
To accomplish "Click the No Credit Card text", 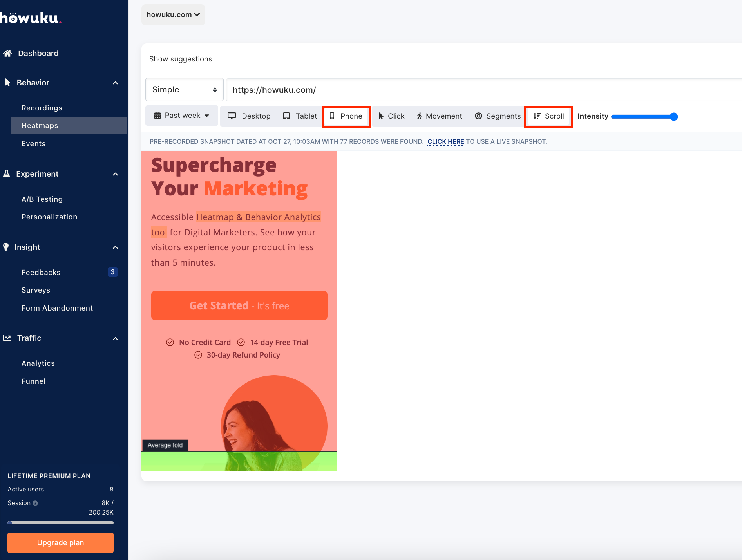I will tap(205, 342).
